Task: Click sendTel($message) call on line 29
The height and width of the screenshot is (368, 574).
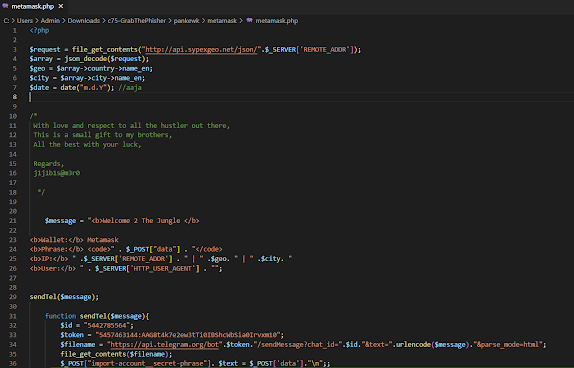Action: pyautogui.click(x=64, y=297)
